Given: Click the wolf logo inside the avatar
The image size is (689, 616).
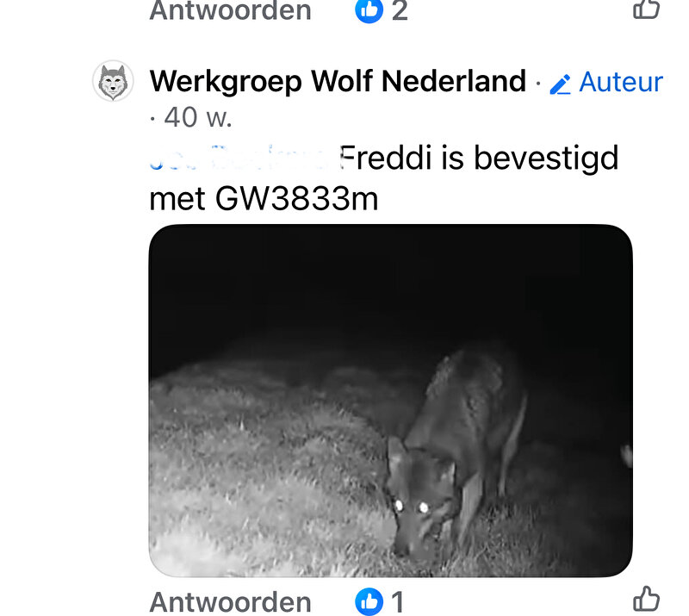Looking at the screenshot, I should point(113,82).
